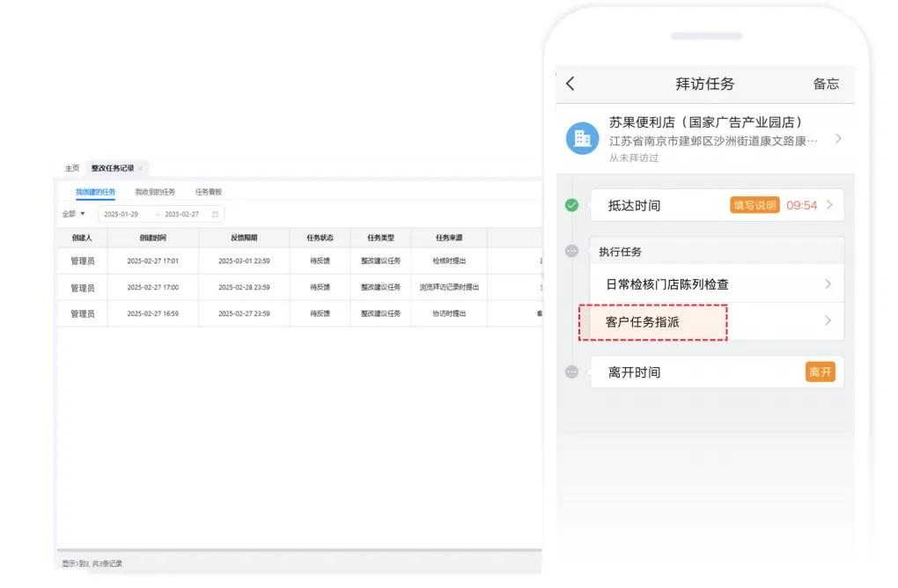Click the gray status dot beside 执行任务
Viewport: 898px width, 588px height.
point(570,252)
